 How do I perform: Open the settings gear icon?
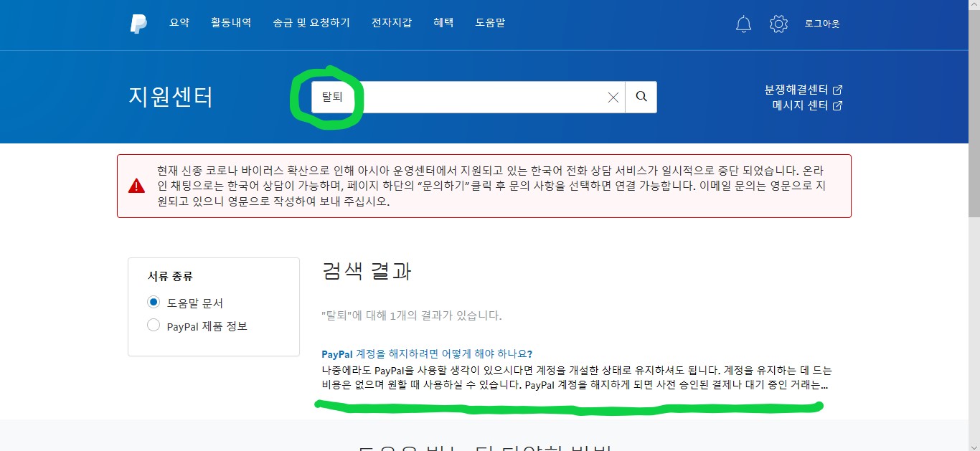(x=778, y=24)
